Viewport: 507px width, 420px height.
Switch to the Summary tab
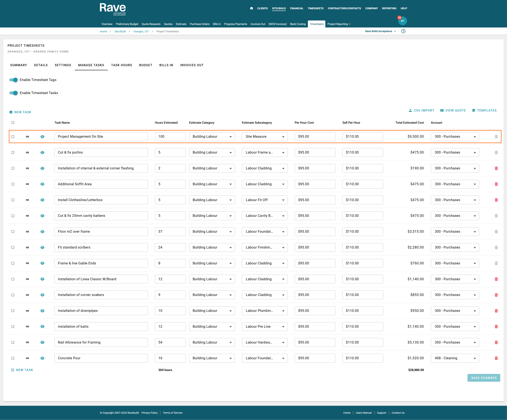coord(19,65)
